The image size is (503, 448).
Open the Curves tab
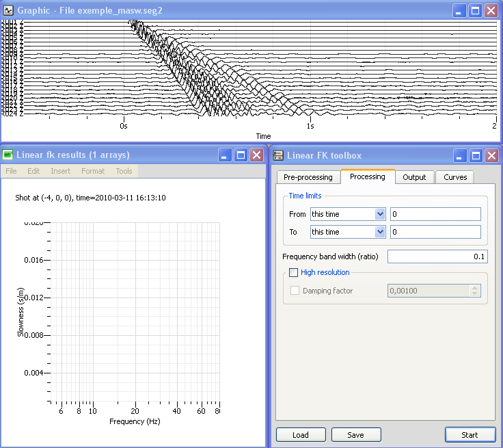[455, 177]
